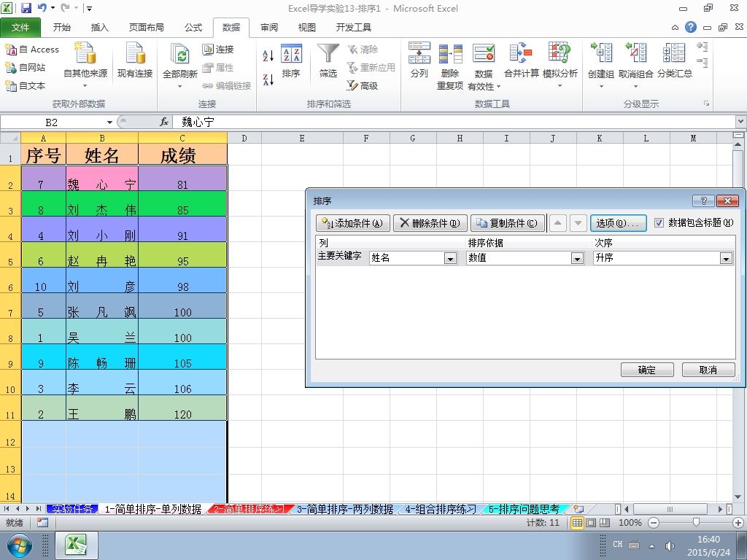Click Ungroup (取消组合) icon

[635, 65]
